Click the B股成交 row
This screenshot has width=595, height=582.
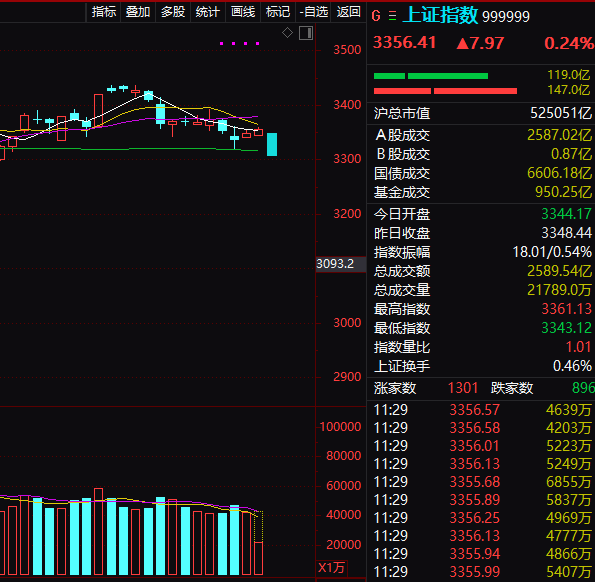click(x=482, y=154)
